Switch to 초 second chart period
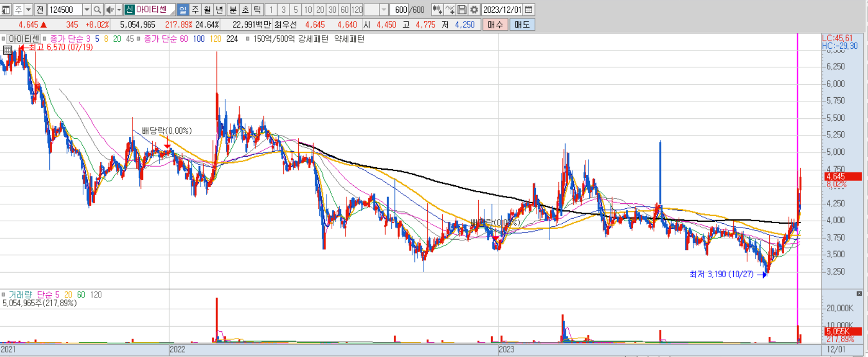Viewport: 868px width, 357px height. coord(245,9)
